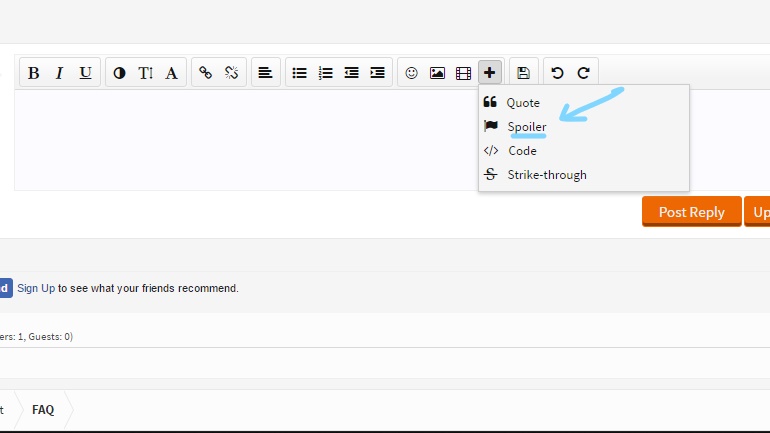Image resolution: width=770 pixels, height=433 pixels.
Task: Open the text alignment tool
Action: pyautogui.click(x=265, y=73)
